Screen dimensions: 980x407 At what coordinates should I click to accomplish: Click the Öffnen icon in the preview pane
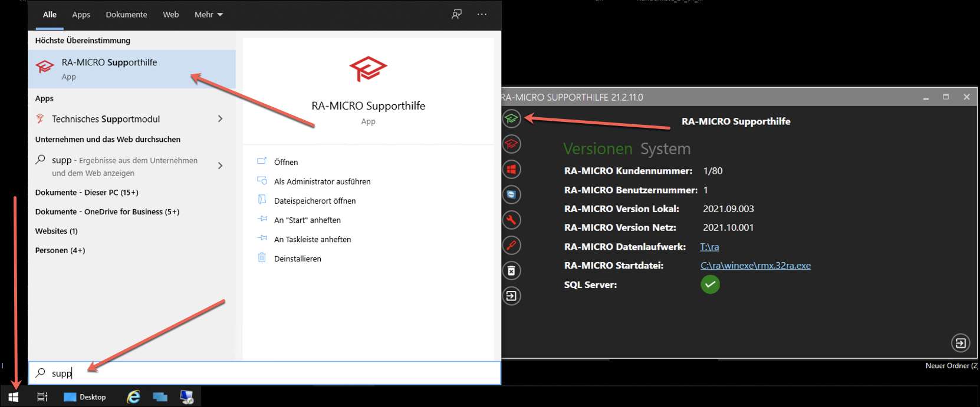click(262, 161)
